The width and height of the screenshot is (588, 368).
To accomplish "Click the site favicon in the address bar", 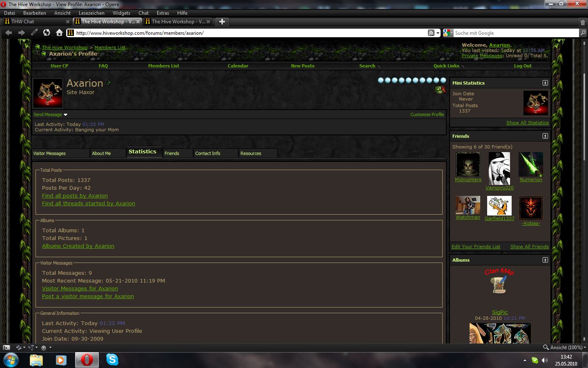I will [70, 33].
